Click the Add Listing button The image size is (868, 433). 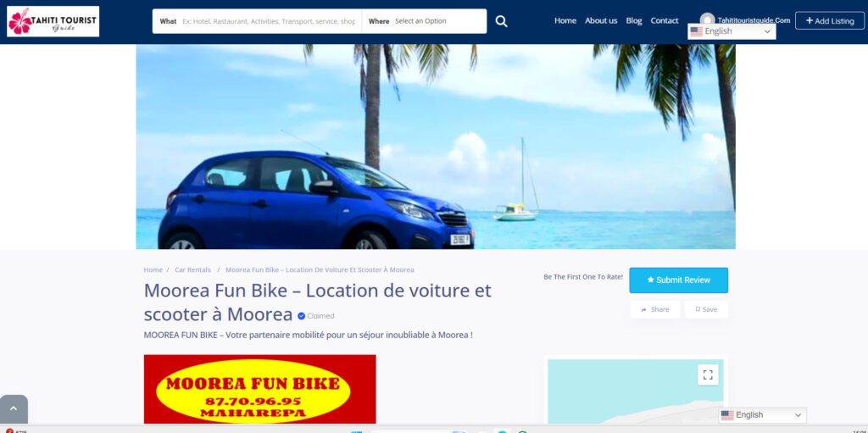click(829, 21)
